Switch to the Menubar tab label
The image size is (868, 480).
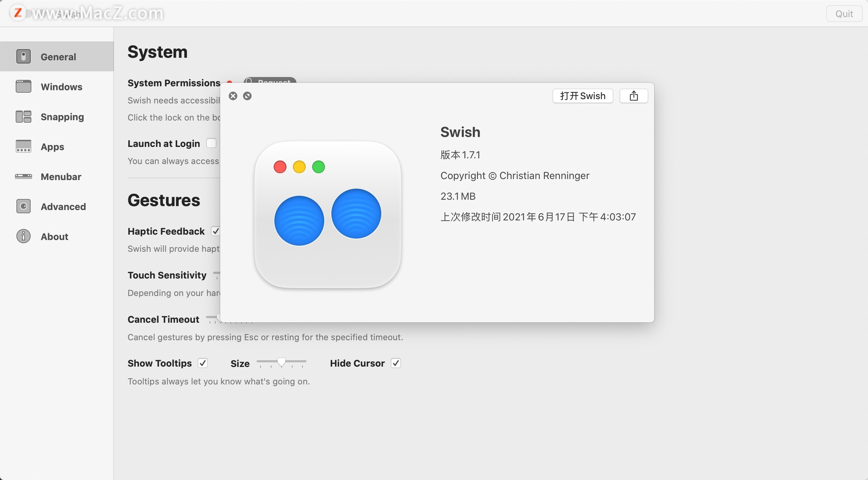click(x=61, y=177)
